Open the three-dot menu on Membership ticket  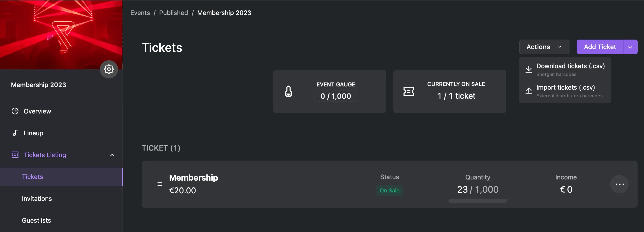coord(619,184)
